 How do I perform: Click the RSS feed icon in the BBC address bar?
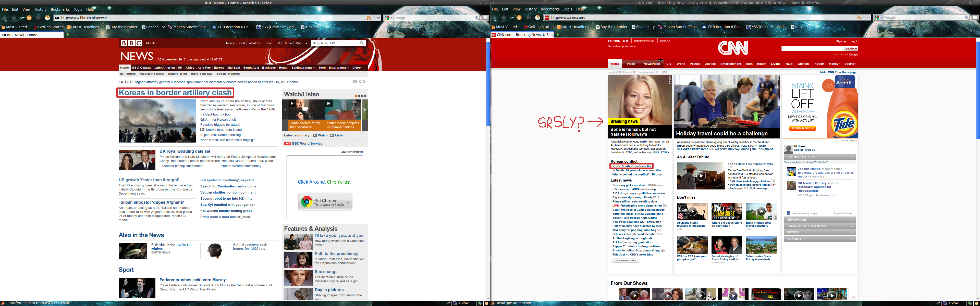[369, 18]
